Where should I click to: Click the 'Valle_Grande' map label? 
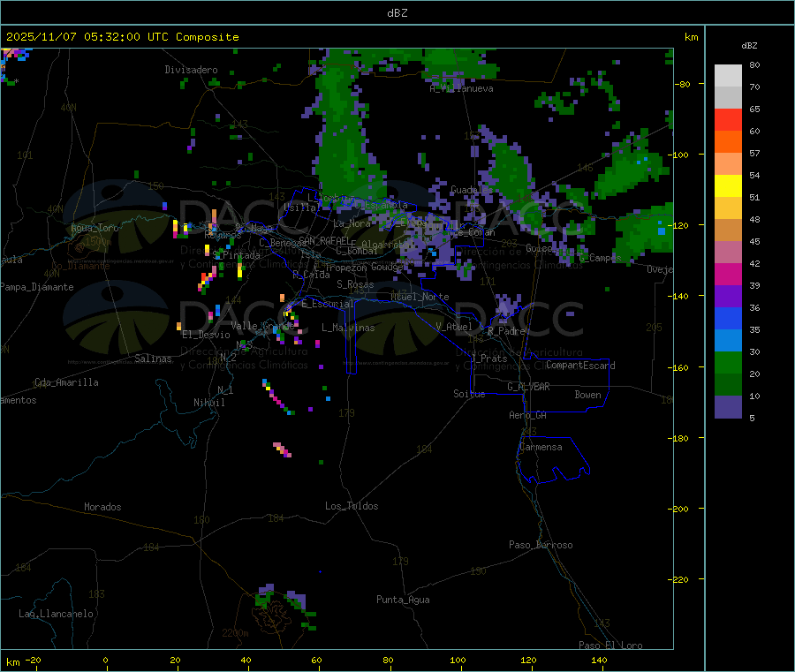262,326
